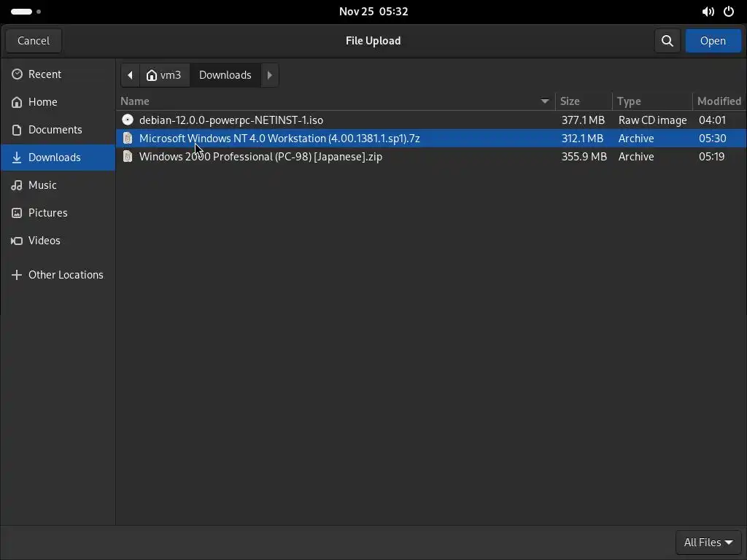Screen dimensions: 747x560
Task: Open the All Files filter dropdown
Action: (708, 542)
